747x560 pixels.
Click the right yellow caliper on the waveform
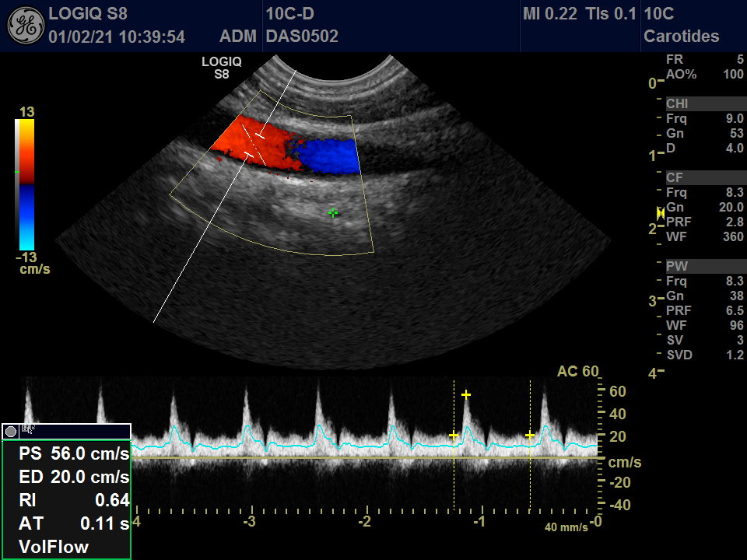coord(530,436)
